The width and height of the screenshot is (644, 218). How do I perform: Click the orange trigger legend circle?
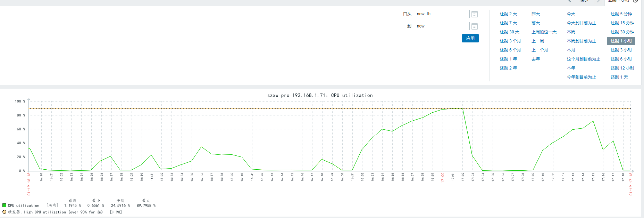(5, 212)
